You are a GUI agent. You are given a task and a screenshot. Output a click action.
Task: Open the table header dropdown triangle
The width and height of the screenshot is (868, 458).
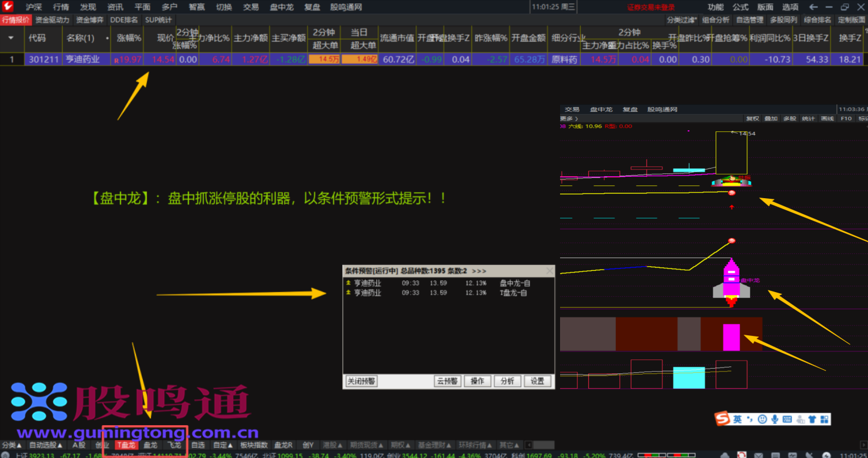(x=11, y=38)
